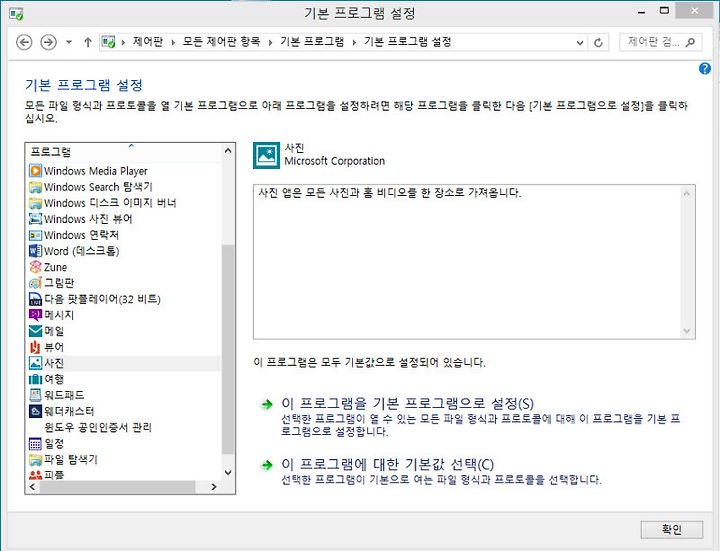Click the 워드패드 icon
Viewport: 720px width, 551px height.
[x=35, y=395]
